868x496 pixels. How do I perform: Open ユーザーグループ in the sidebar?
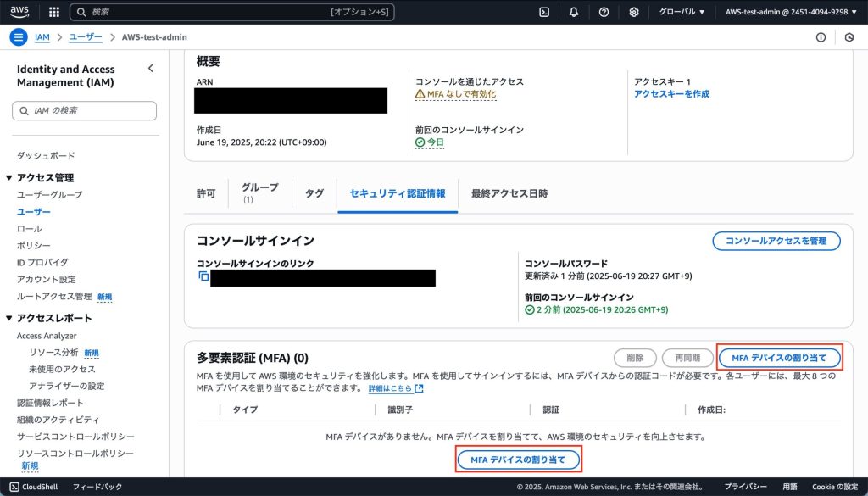[50, 195]
